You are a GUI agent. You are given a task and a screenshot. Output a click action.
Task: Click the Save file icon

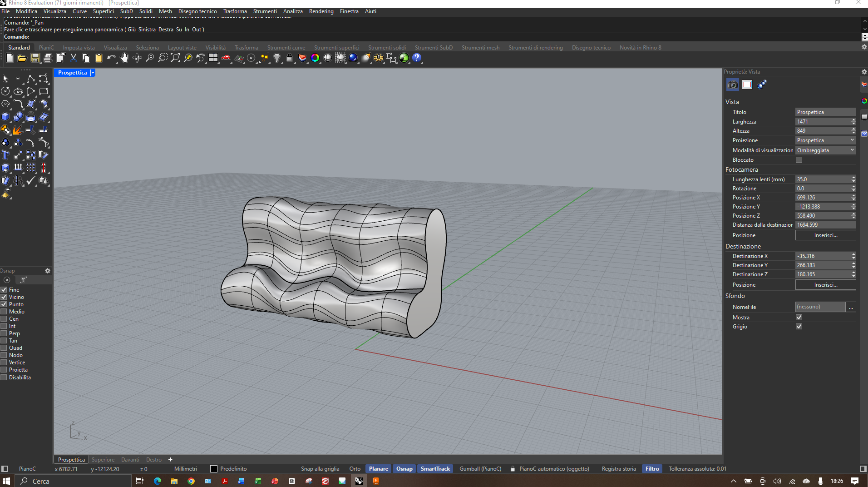(35, 58)
